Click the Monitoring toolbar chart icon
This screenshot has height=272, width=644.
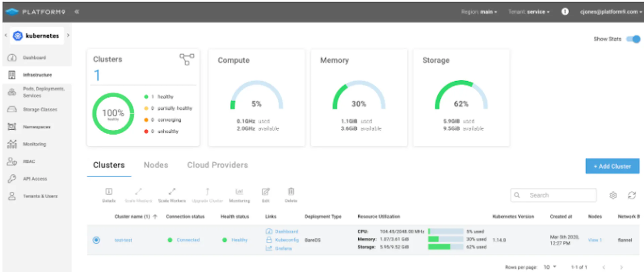click(239, 191)
